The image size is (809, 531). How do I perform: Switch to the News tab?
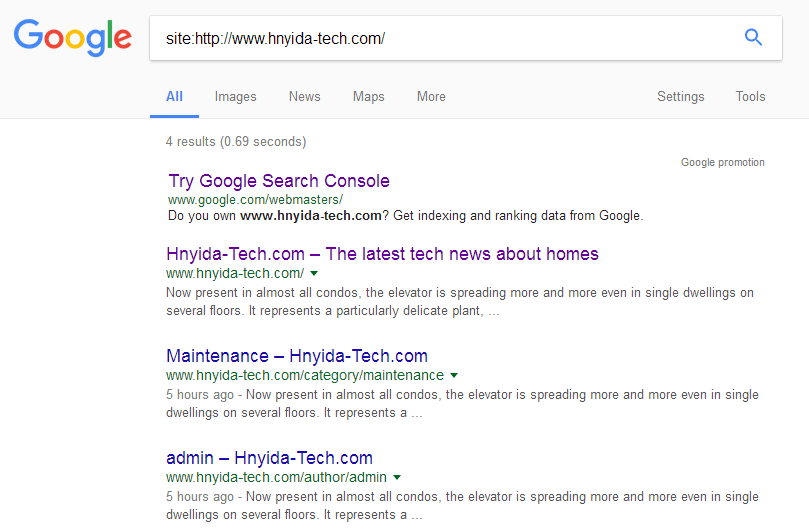click(304, 96)
